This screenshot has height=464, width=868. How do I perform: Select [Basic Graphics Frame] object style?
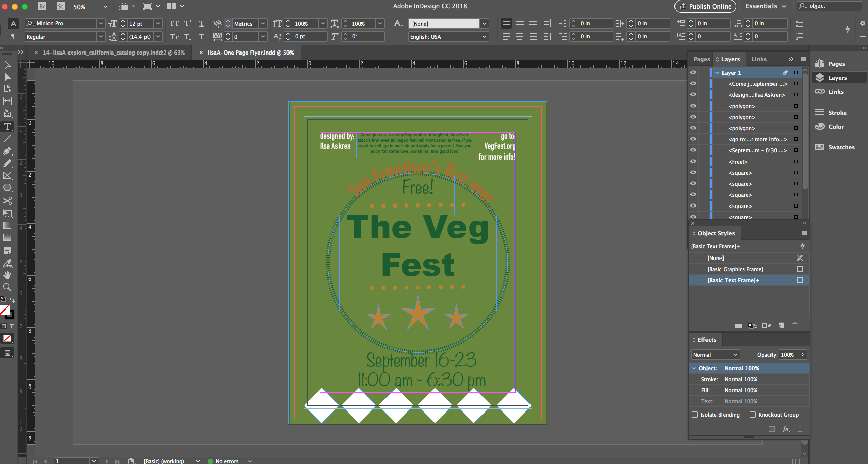(749, 269)
